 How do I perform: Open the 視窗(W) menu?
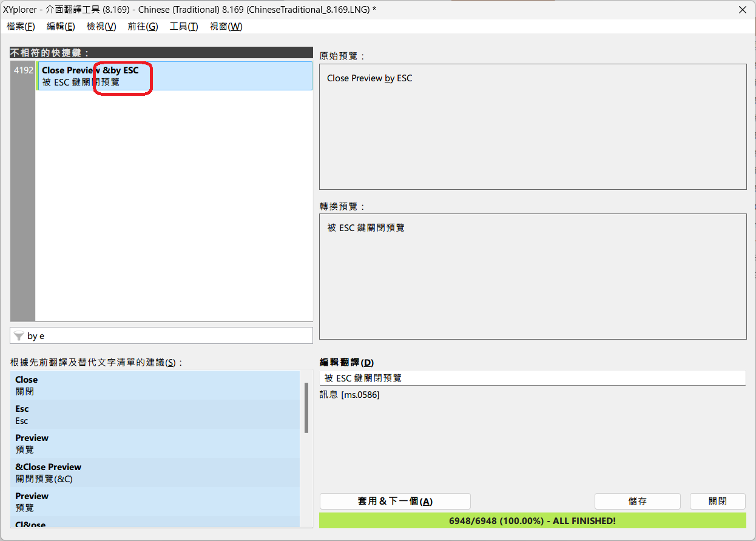tap(226, 27)
